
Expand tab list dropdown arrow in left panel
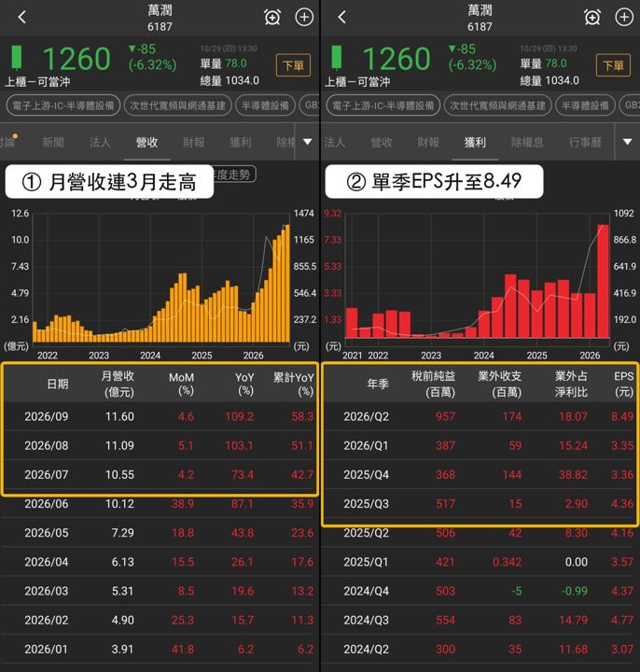(x=308, y=142)
